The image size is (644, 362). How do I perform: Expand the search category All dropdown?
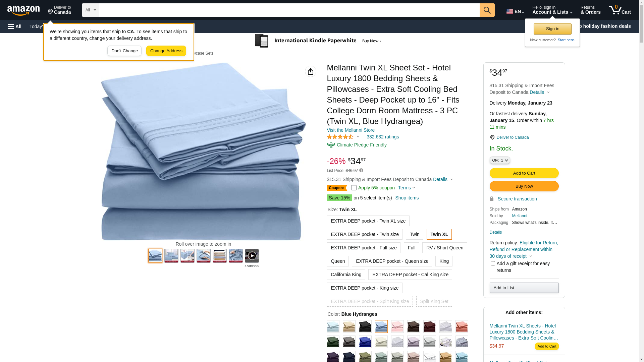tap(91, 10)
